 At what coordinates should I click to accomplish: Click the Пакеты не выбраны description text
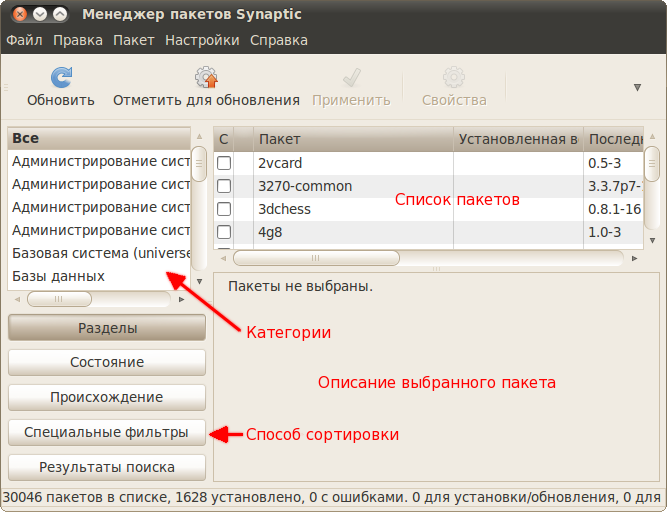(x=300, y=287)
